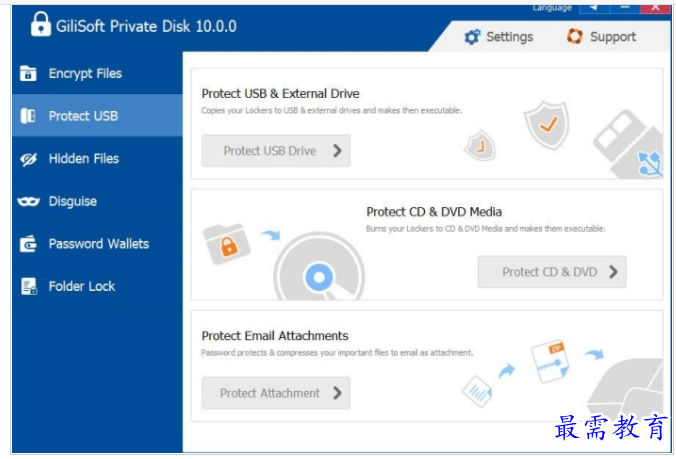Click the 'Password protects & compresses' description
Image resolution: width=676 pixels, height=459 pixels.
point(337,353)
